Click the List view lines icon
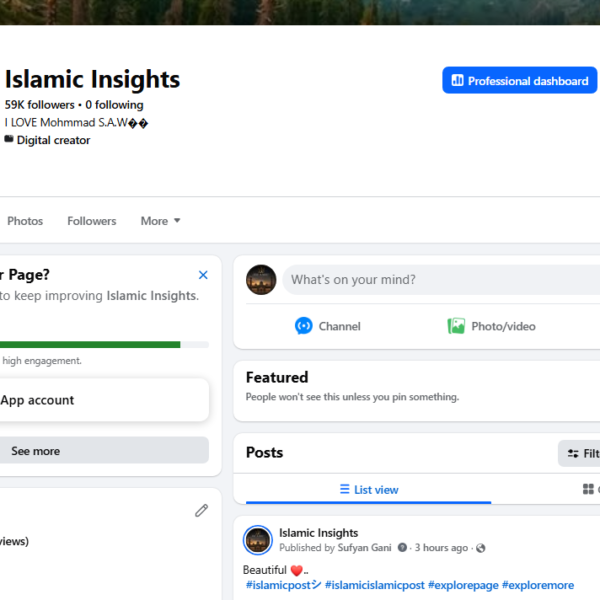The image size is (600, 600). (344, 489)
